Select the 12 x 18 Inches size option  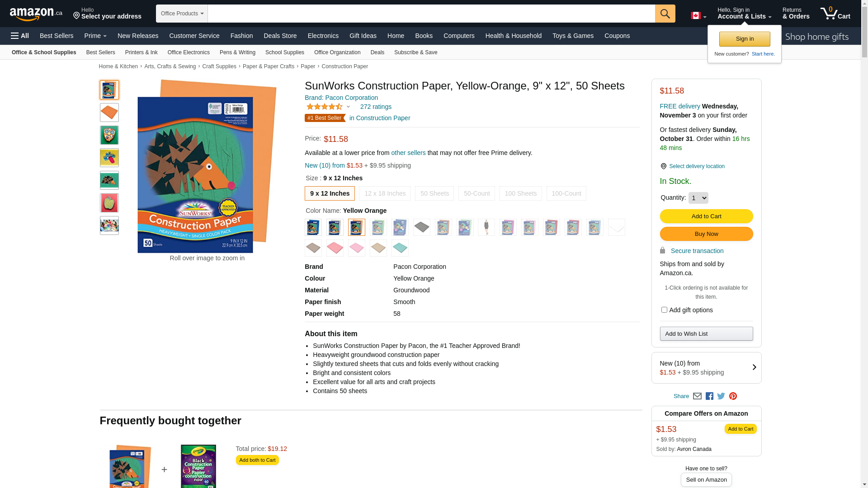[385, 193]
